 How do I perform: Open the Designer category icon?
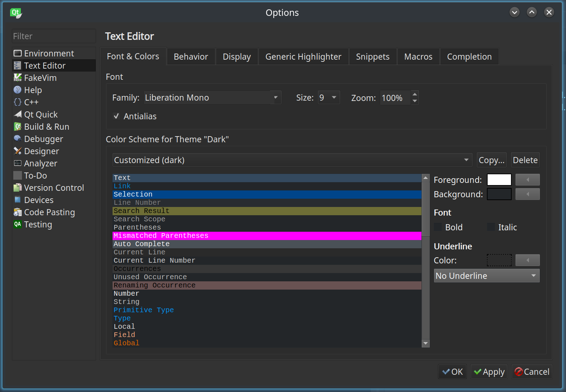click(x=18, y=151)
